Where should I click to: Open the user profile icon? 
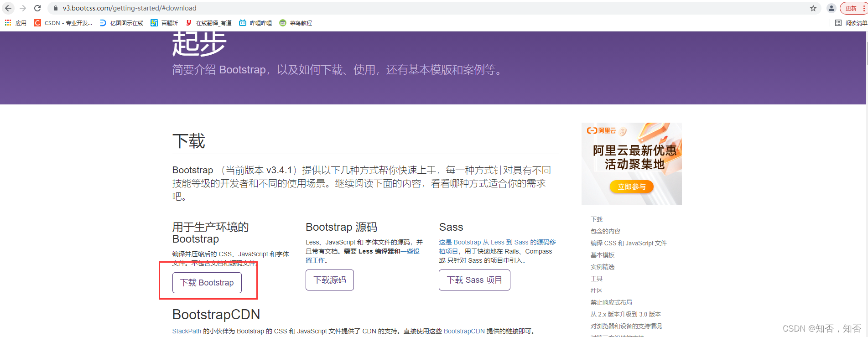click(x=831, y=8)
